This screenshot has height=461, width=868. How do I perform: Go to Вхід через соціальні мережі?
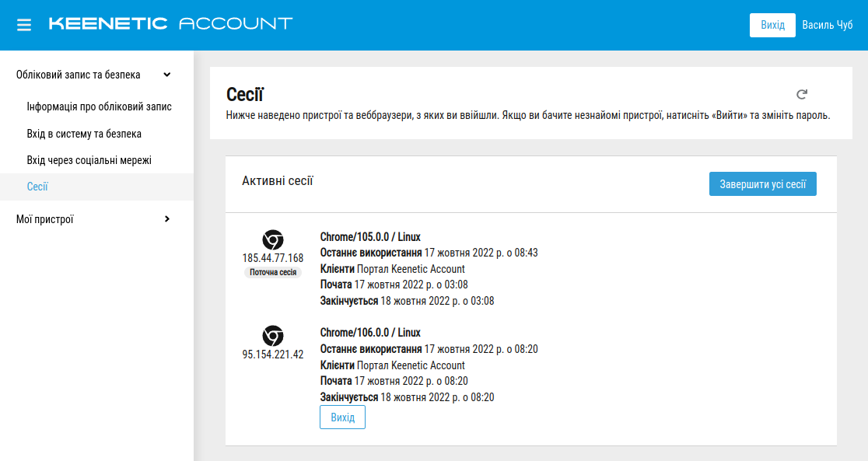[x=89, y=160]
